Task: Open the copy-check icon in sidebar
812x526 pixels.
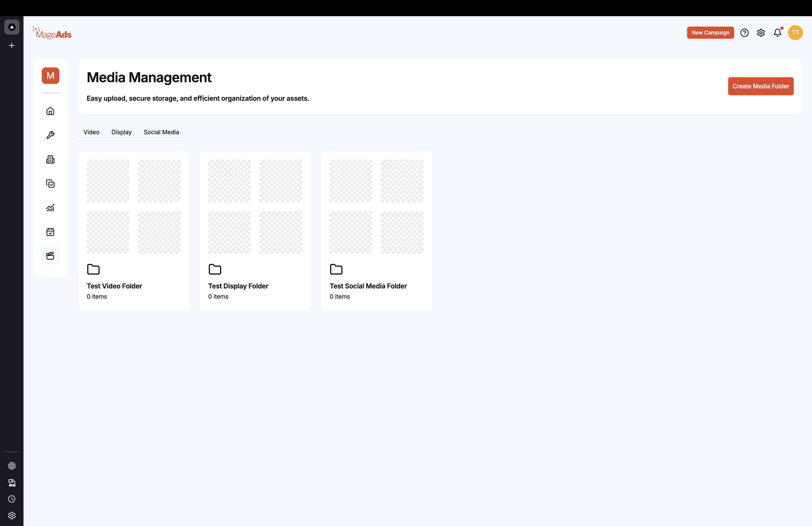Action: [x=51, y=184]
